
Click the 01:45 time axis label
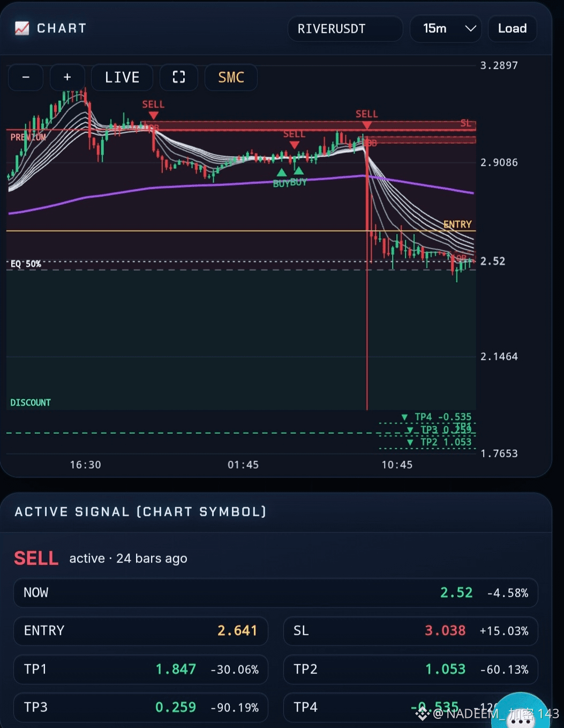(x=243, y=465)
